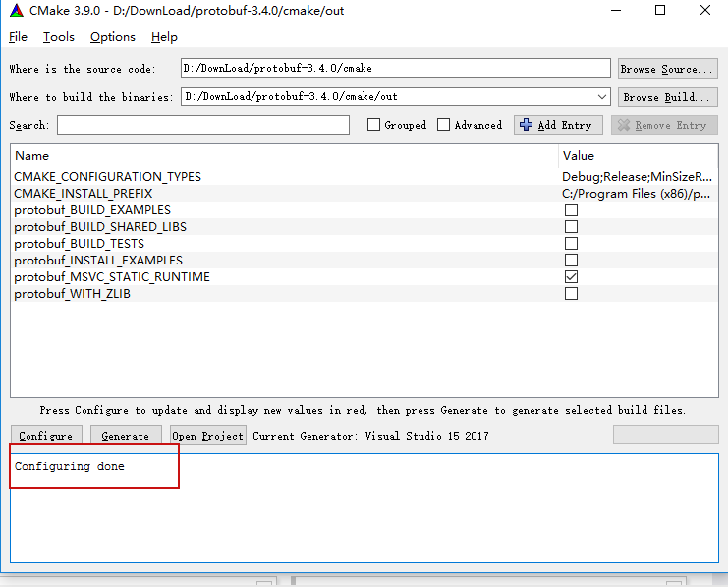Click the Configure button
728x587 pixels.
46,436
